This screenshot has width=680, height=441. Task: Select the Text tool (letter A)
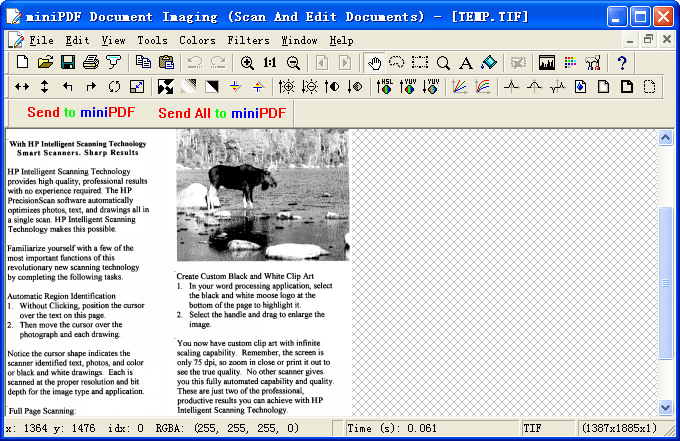coord(466,63)
